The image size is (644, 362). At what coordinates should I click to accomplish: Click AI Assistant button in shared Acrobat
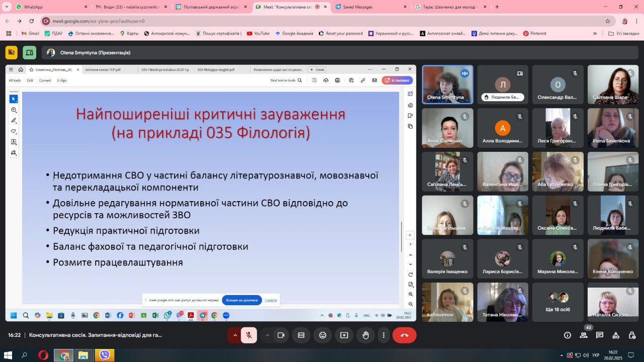[x=397, y=80]
